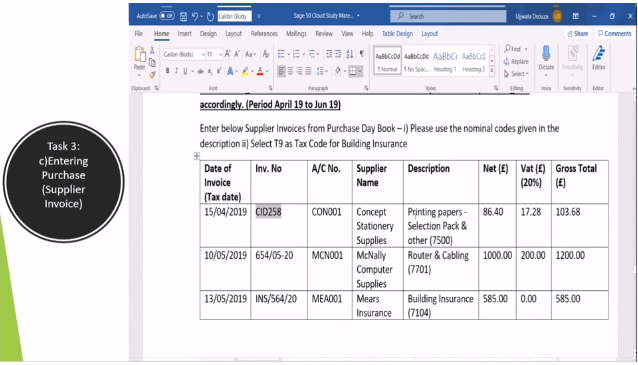Click the Sort A-Z icon
Viewport: 638px width, 365px height.
[x=350, y=54]
